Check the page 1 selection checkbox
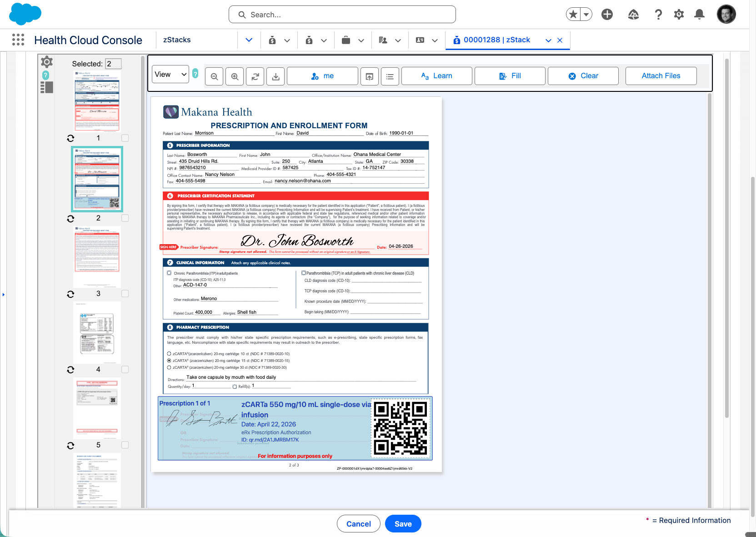 coord(125,138)
